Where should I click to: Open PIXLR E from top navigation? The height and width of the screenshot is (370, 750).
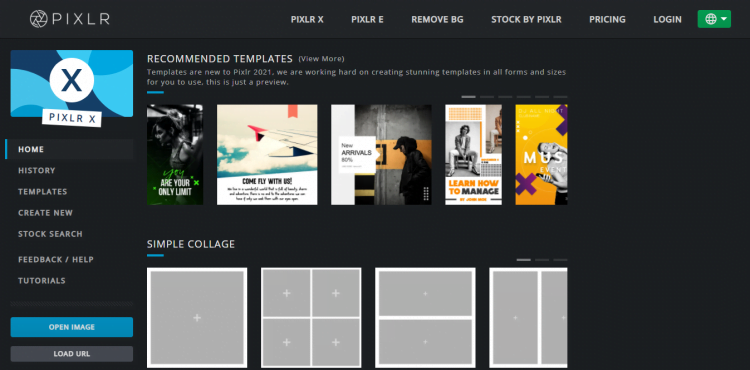coord(367,20)
